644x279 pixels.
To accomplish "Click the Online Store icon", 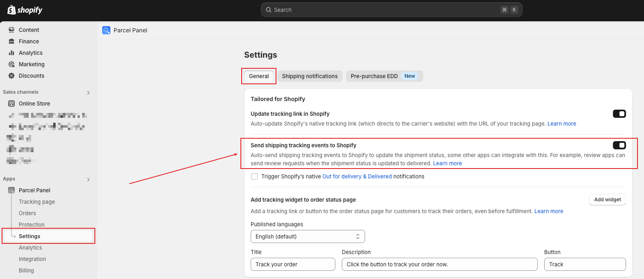I will [x=11, y=103].
